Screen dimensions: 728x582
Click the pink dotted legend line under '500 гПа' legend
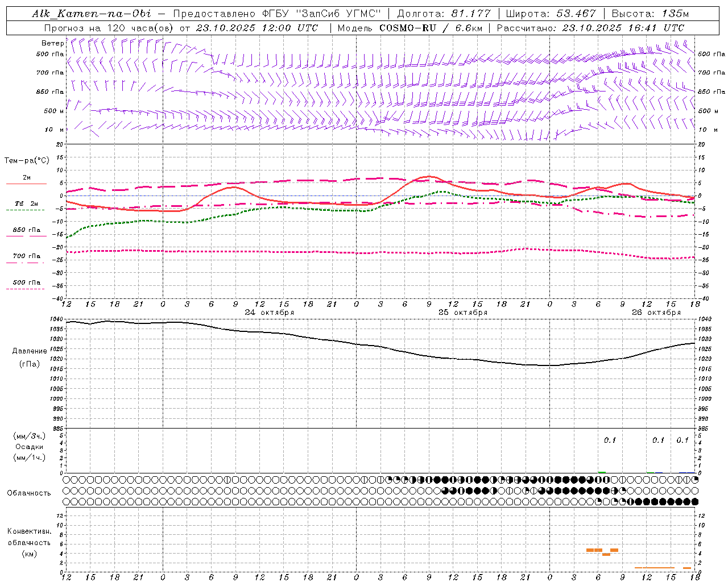pos(25,289)
